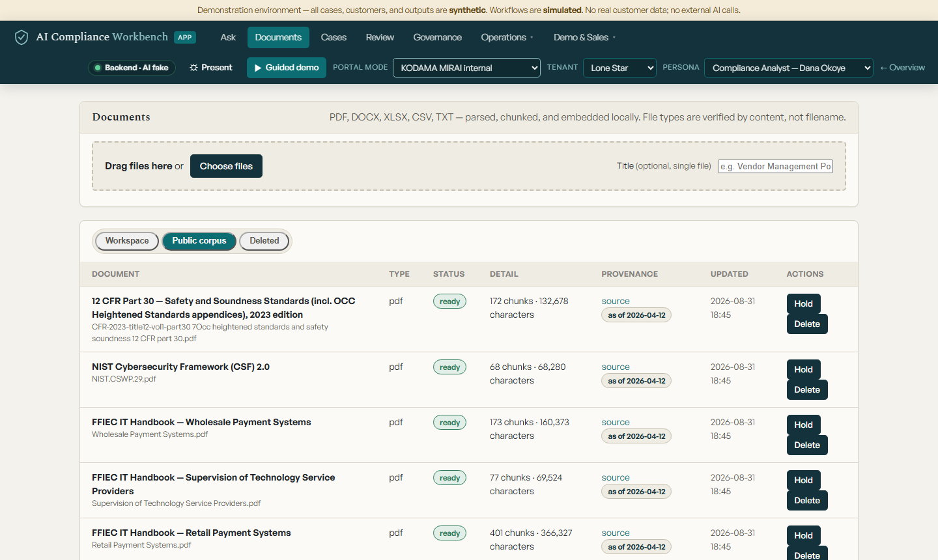Delete the Wholesale Payment Systems document
Viewport: 938px width, 560px height.
point(807,445)
